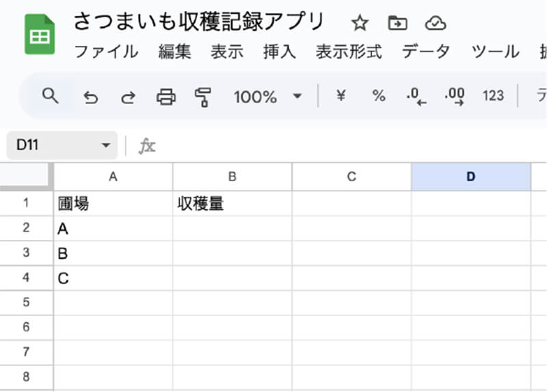
Task: Open the 123 number format dropdown
Action: [x=493, y=96]
